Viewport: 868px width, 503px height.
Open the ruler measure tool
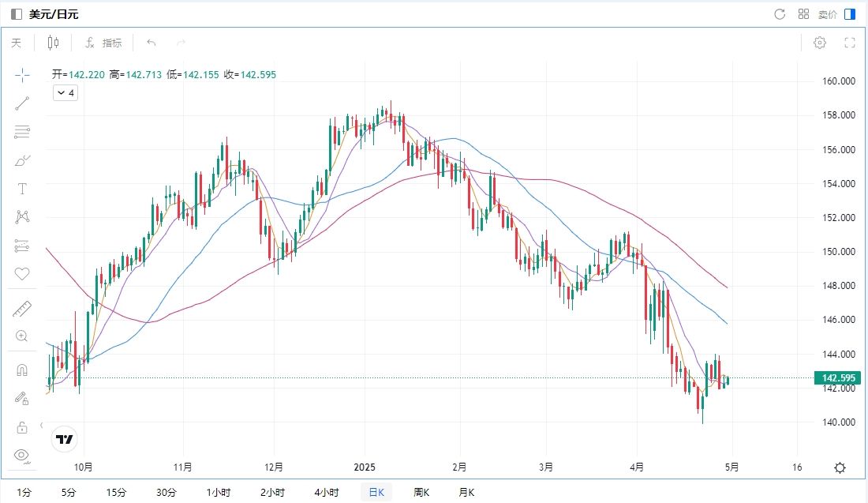(22, 309)
